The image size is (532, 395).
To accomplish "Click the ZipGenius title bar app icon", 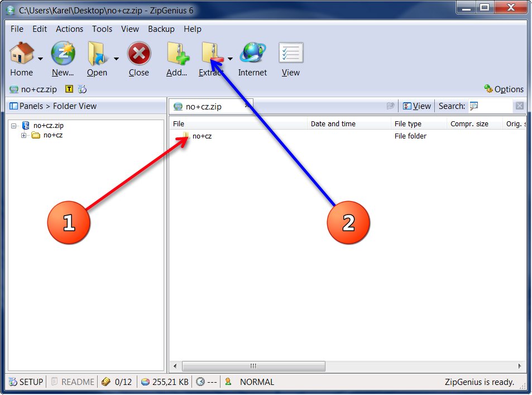I will click(11, 11).
